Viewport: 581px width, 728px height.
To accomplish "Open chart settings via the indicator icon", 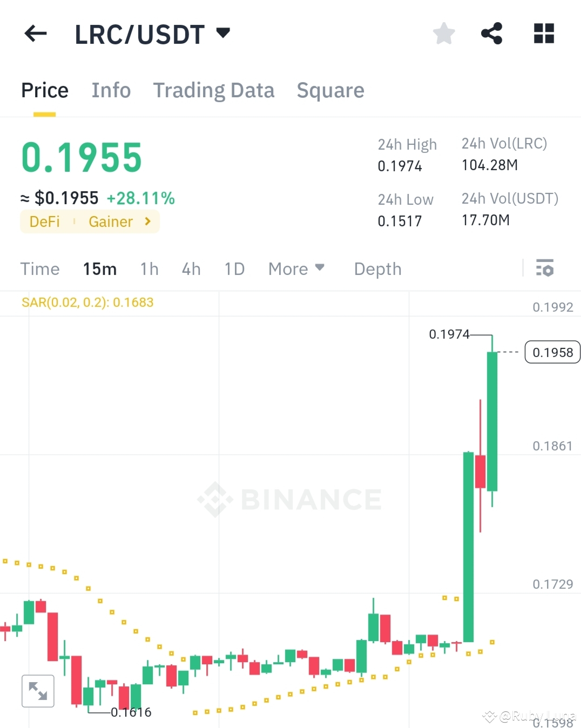I will click(545, 268).
